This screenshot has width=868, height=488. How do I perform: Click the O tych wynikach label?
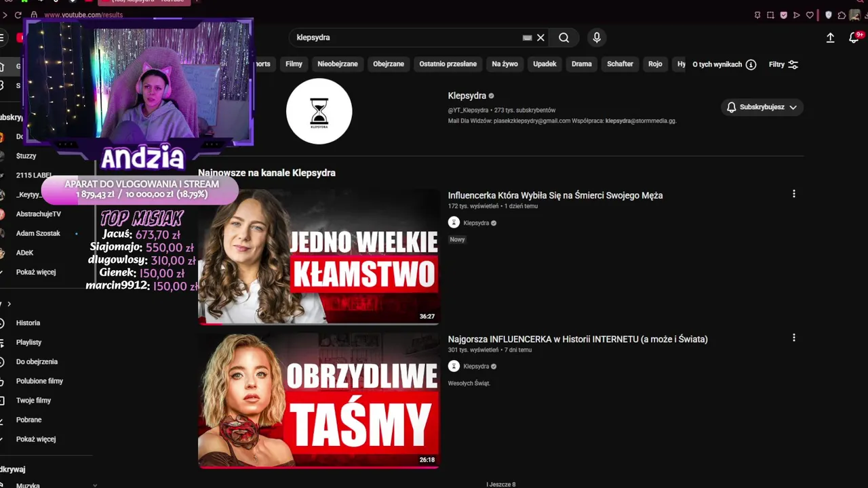pyautogui.click(x=717, y=64)
